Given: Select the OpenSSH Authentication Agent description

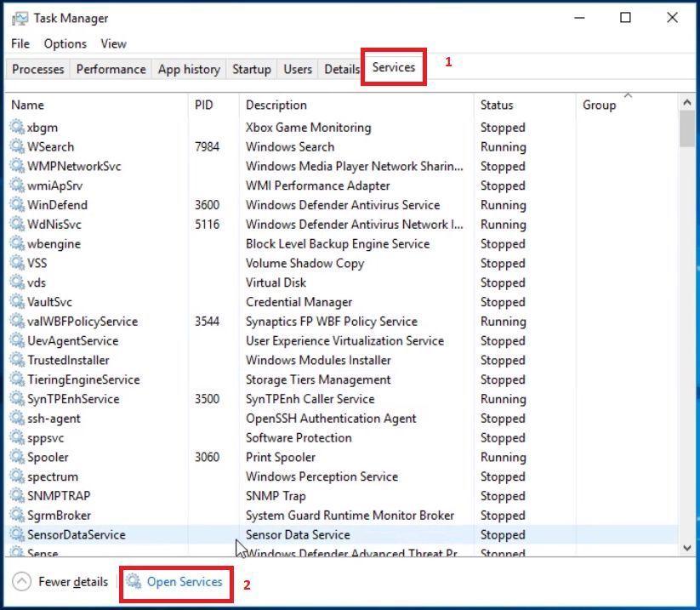Looking at the screenshot, I should point(331,419).
